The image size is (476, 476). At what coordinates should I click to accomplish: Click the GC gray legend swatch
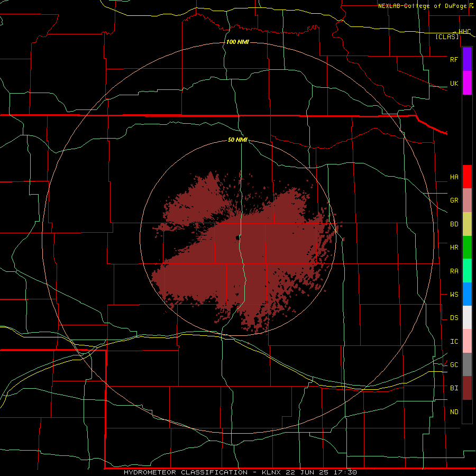[x=467, y=364]
